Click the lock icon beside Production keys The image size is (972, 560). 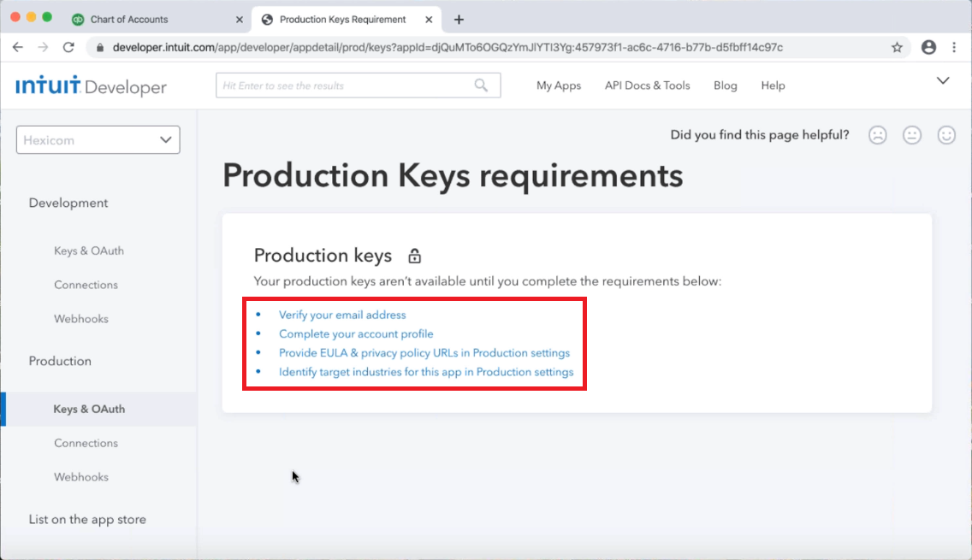click(x=415, y=256)
